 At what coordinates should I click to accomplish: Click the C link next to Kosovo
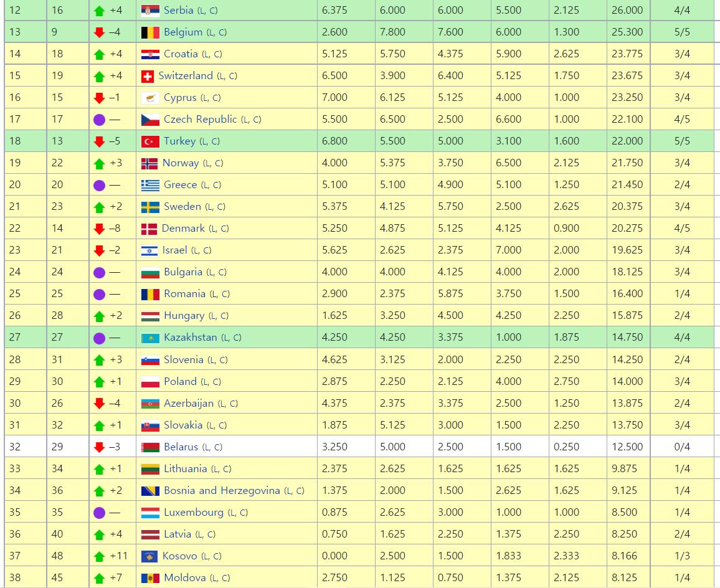tap(216, 556)
